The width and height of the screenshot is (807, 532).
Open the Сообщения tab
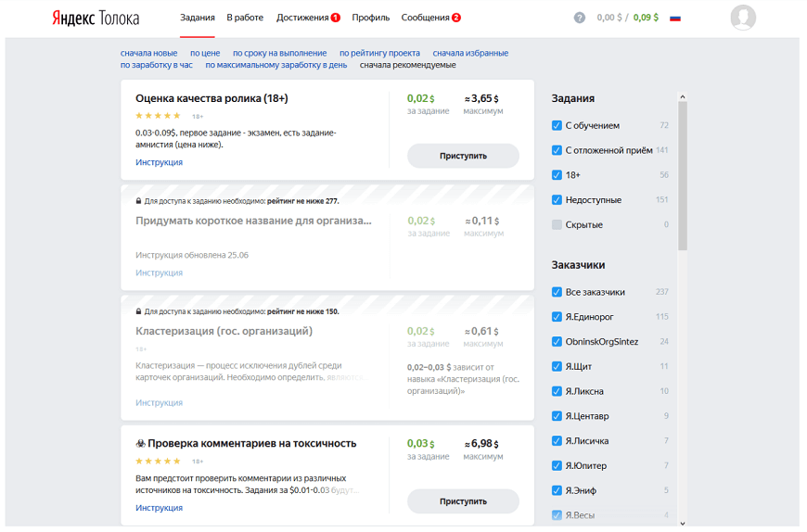pos(425,18)
